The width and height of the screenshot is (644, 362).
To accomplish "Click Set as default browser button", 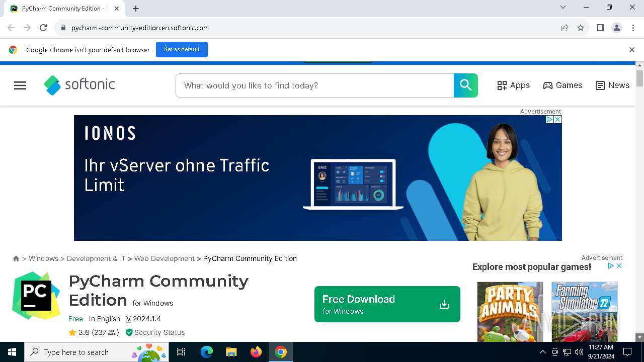I will coord(182,49).
